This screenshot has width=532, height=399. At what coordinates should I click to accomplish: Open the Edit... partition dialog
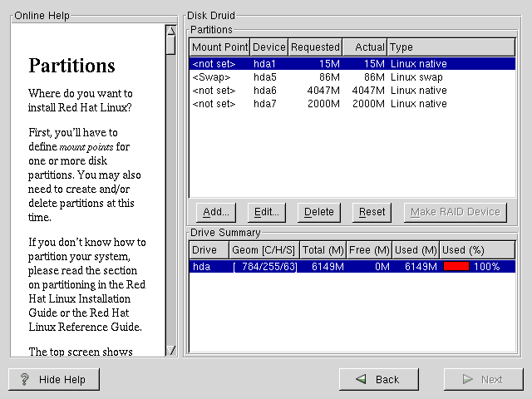pos(267,212)
